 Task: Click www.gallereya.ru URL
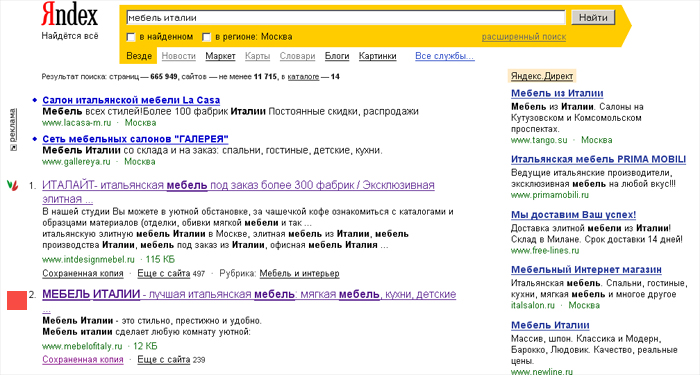(76, 162)
